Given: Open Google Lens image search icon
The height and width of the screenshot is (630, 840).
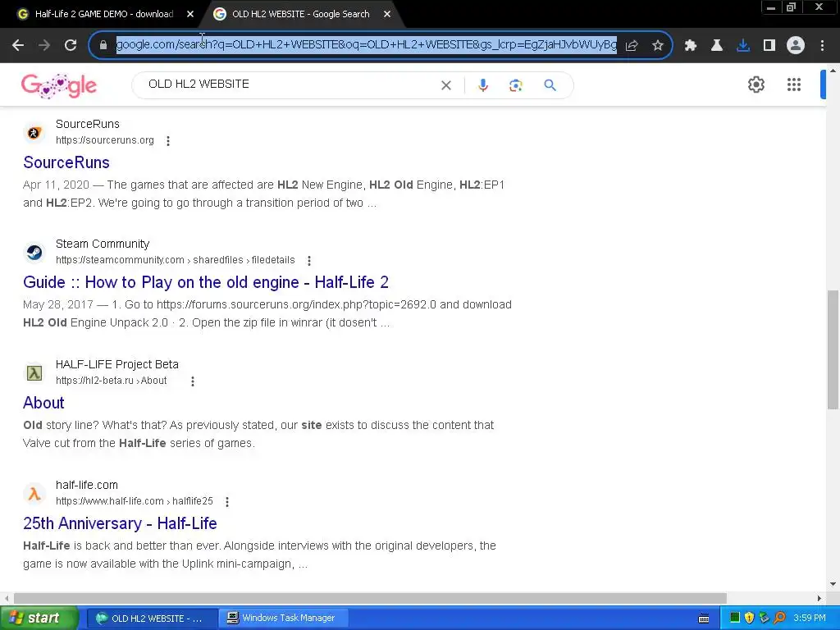Looking at the screenshot, I should pyautogui.click(x=515, y=85).
